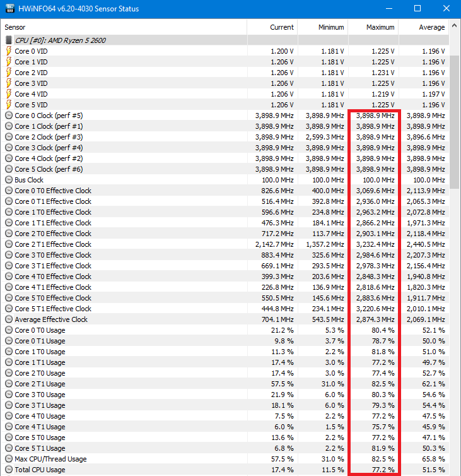Select the Core 4 T1 Usage label
Viewport: 461px width, 476px height.
40,427
